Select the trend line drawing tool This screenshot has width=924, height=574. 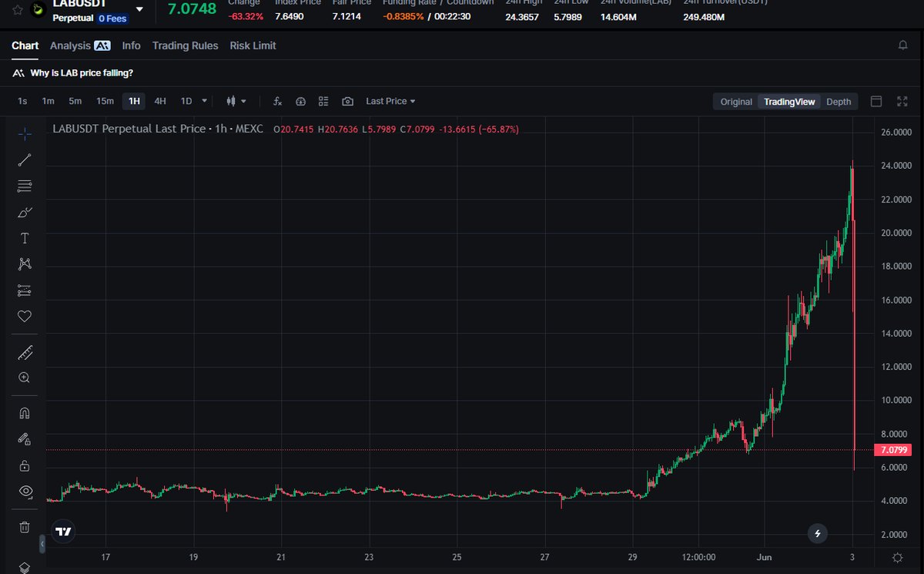[25, 160]
